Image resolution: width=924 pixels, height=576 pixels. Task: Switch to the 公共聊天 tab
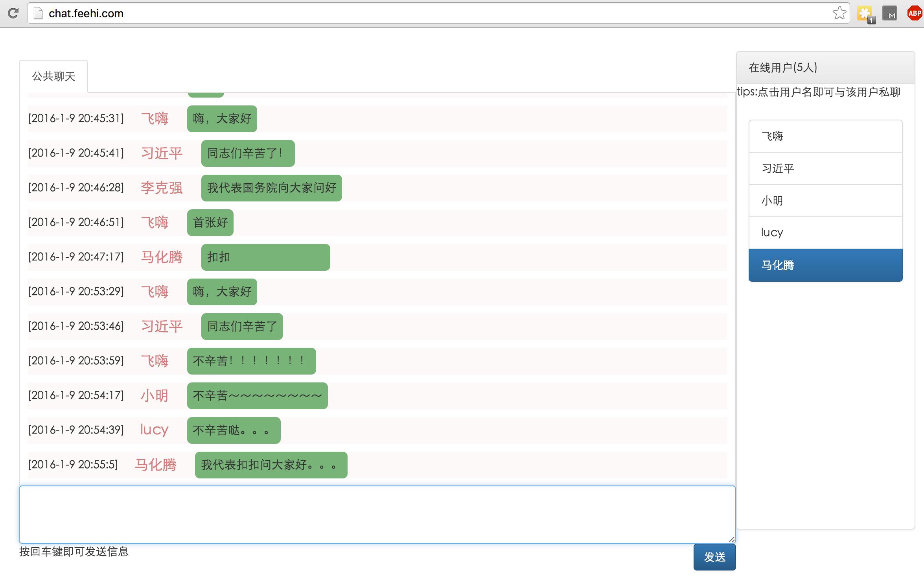(53, 76)
